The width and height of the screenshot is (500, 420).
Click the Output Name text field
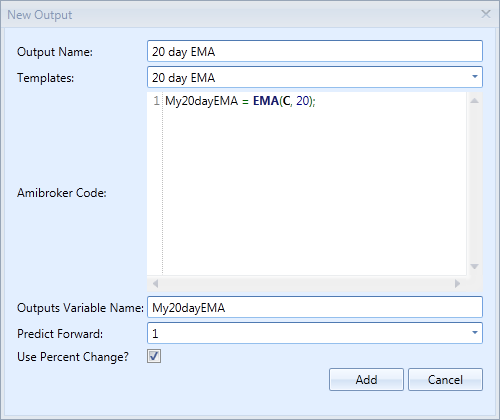click(x=315, y=51)
